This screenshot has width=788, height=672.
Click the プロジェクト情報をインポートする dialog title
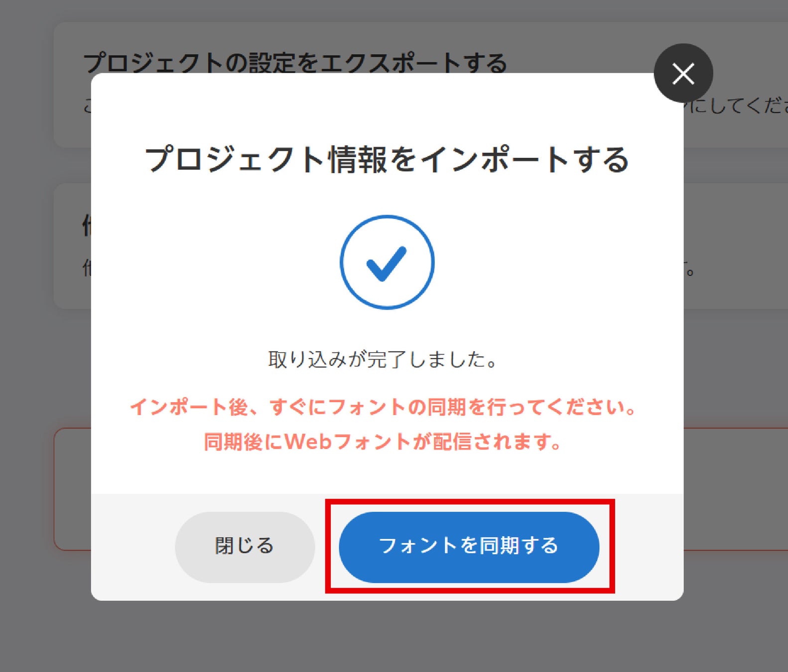[387, 159]
